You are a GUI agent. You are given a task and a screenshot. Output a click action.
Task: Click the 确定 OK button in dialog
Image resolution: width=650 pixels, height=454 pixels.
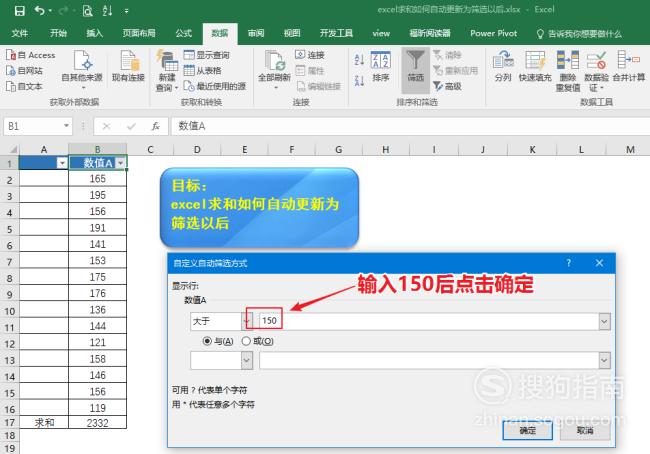click(x=527, y=430)
